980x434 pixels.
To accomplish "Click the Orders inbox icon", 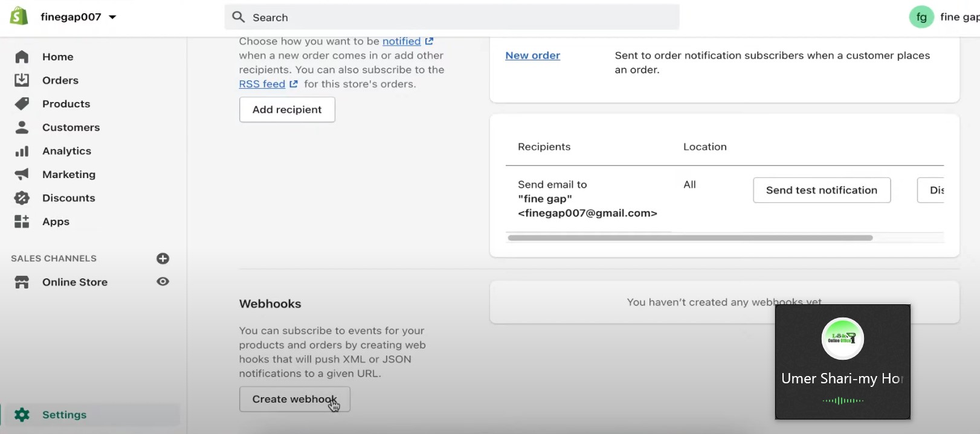I will pos(22,80).
